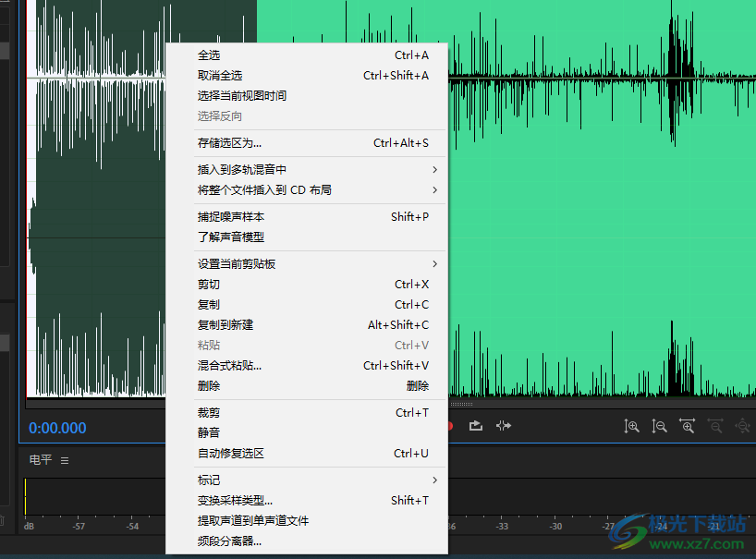This screenshot has height=559, width=756.
Task: Click the 0:00.000 timecode field
Action: (57, 427)
